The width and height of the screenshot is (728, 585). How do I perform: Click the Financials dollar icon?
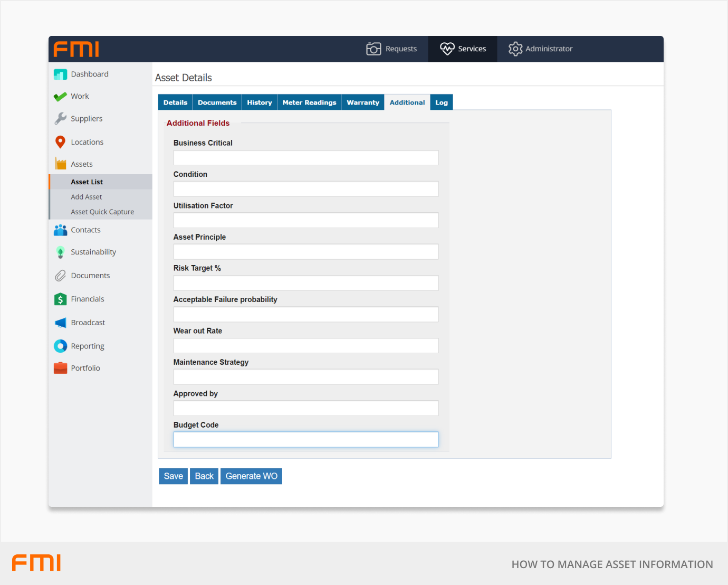pyautogui.click(x=60, y=299)
